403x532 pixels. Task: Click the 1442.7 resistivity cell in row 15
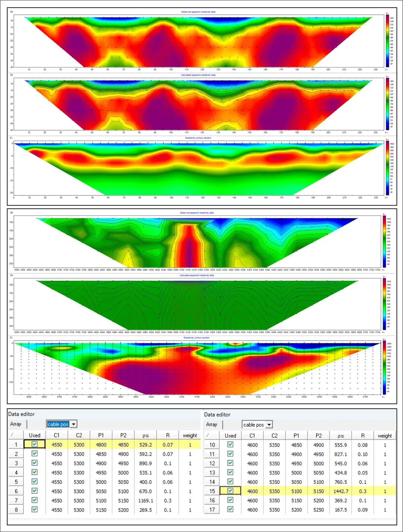click(341, 491)
